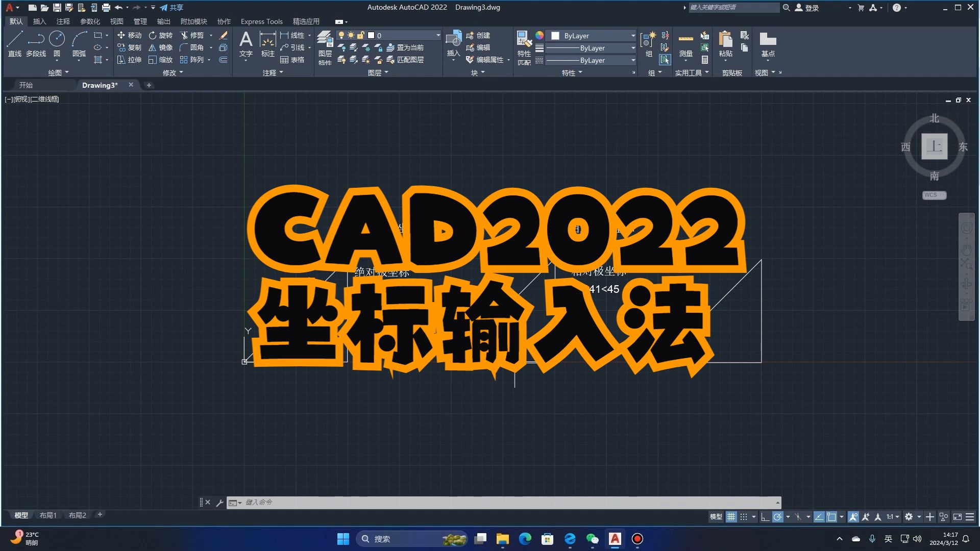
Task: Click the Array (阵列) tool
Action: click(192, 60)
